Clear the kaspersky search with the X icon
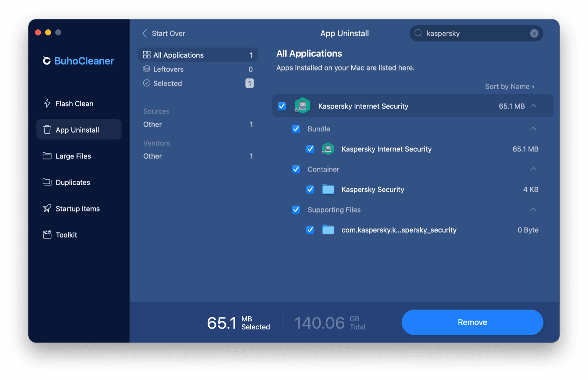 (534, 33)
